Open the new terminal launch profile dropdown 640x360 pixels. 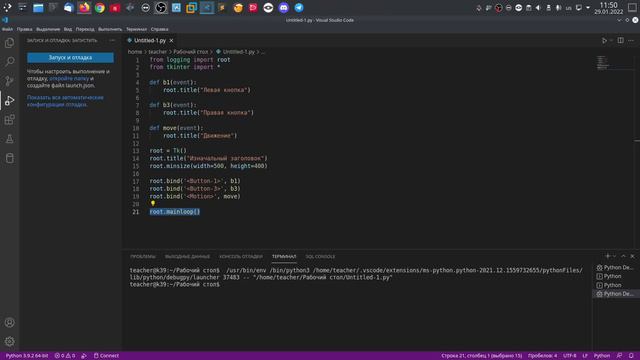(x=614, y=256)
